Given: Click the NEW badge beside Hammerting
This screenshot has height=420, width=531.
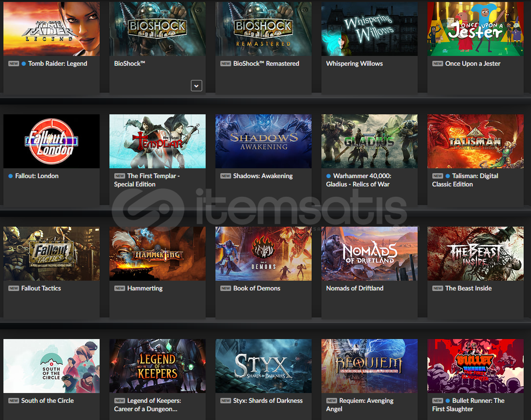Looking at the screenshot, I should (x=120, y=289).
